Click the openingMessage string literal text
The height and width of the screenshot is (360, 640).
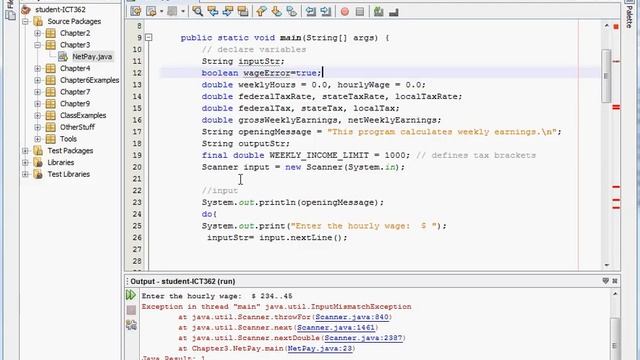coord(442,132)
